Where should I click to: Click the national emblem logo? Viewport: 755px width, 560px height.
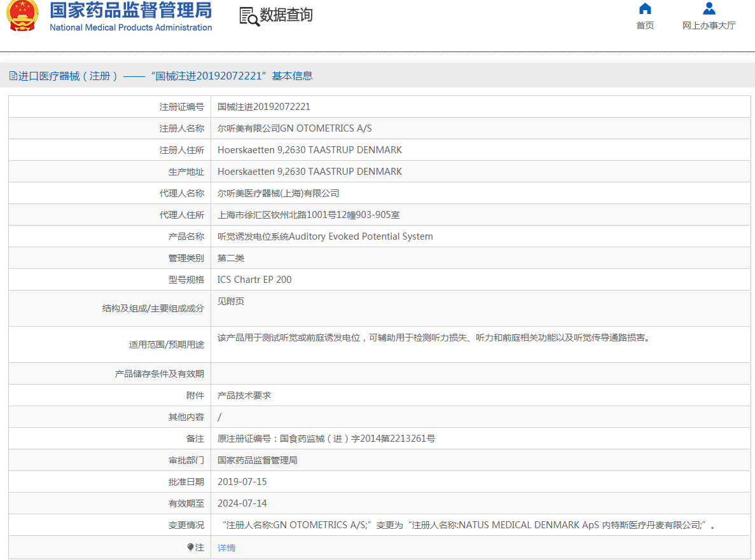click(x=22, y=16)
